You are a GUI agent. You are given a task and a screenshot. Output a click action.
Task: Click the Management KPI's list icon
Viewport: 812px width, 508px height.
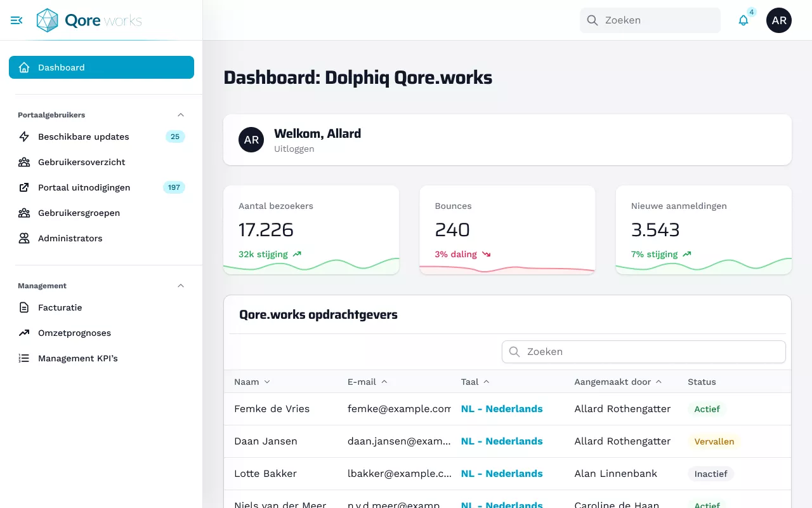tap(24, 358)
